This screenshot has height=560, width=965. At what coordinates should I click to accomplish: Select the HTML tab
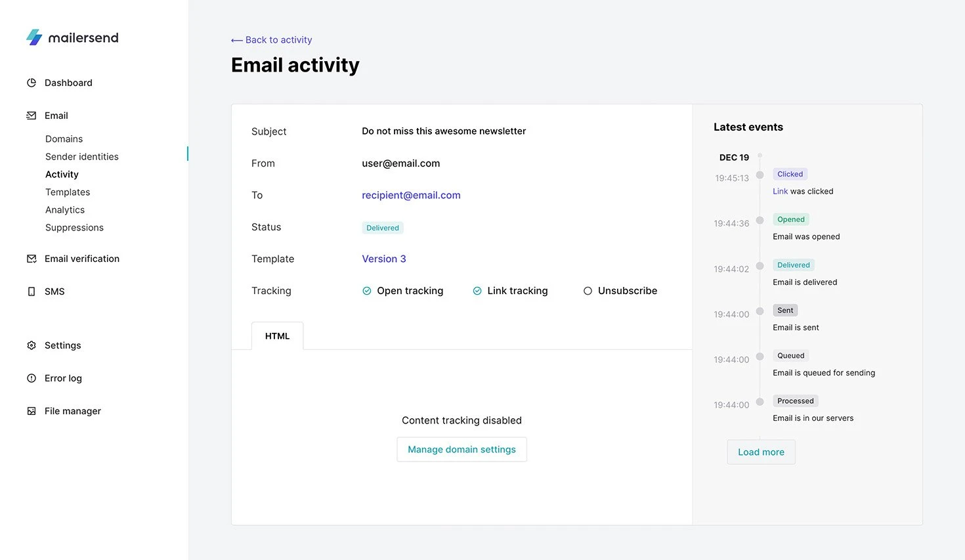[277, 336]
